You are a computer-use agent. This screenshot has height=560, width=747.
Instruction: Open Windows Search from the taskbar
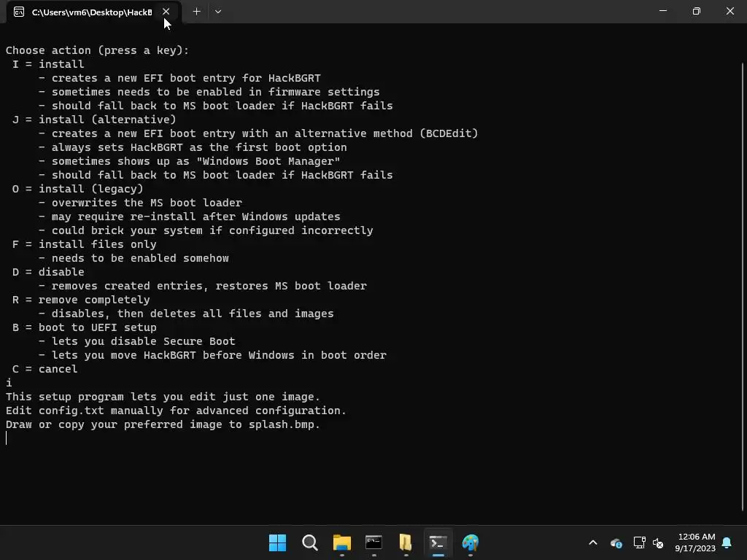309,542
